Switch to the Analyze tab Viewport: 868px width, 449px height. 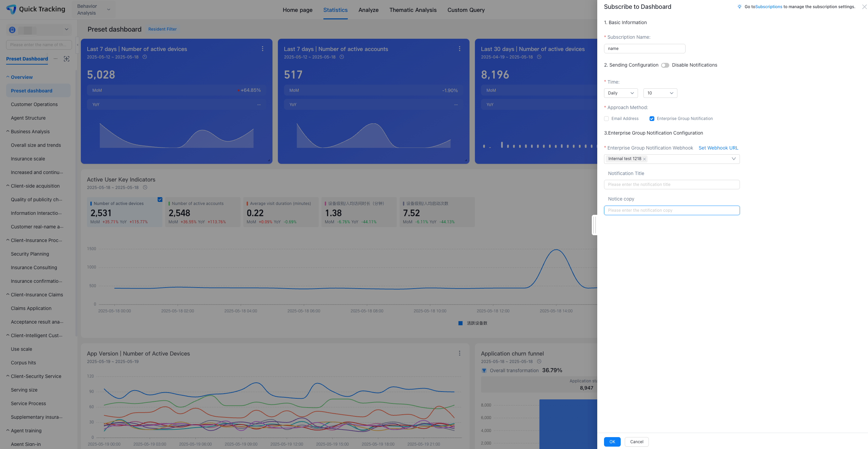pos(368,10)
